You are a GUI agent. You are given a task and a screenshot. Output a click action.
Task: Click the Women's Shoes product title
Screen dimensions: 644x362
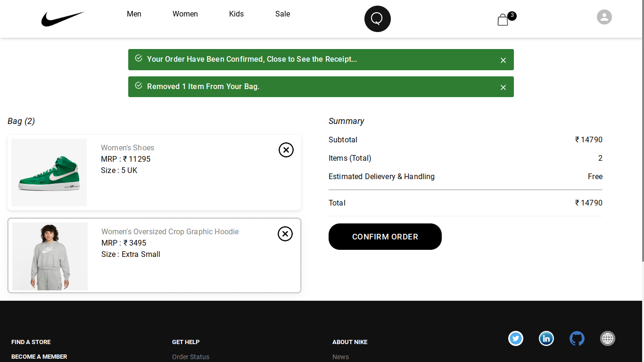point(127,148)
